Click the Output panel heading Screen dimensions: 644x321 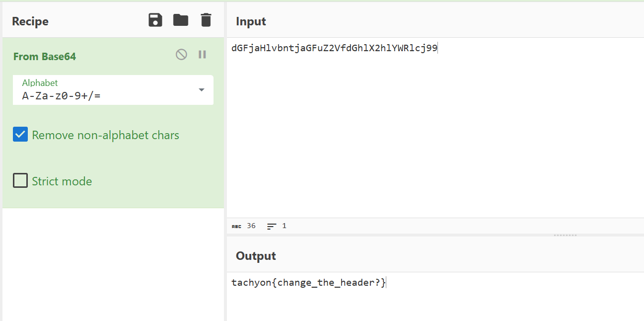pyautogui.click(x=256, y=256)
